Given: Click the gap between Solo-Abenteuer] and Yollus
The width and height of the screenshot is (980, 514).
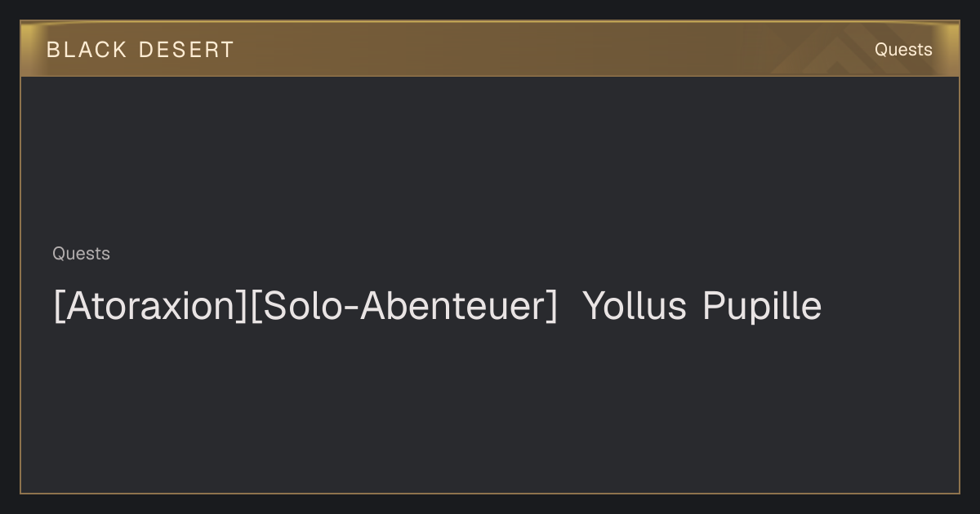Looking at the screenshot, I should (571, 307).
